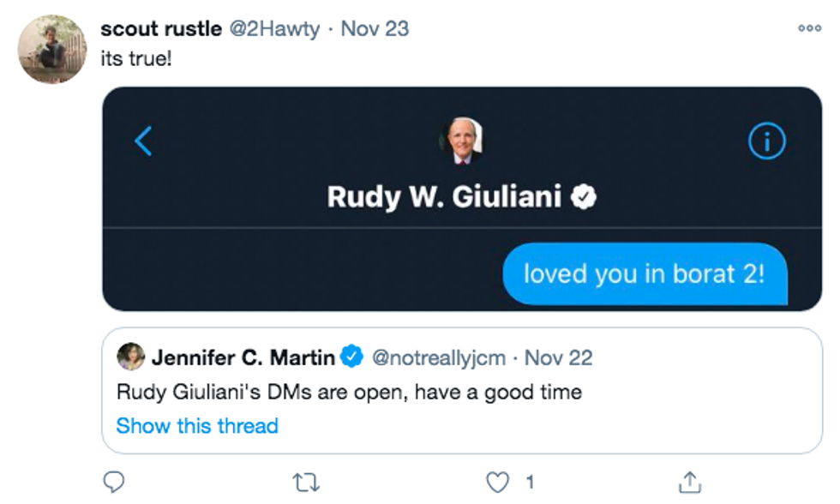Click the Nov 22 date on the quoted tweet

click(558, 357)
